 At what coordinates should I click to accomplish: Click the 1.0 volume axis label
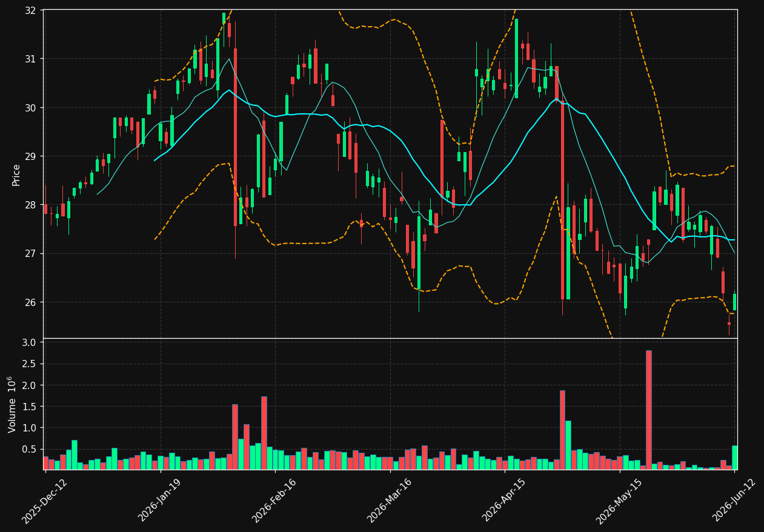[x=28, y=428]
